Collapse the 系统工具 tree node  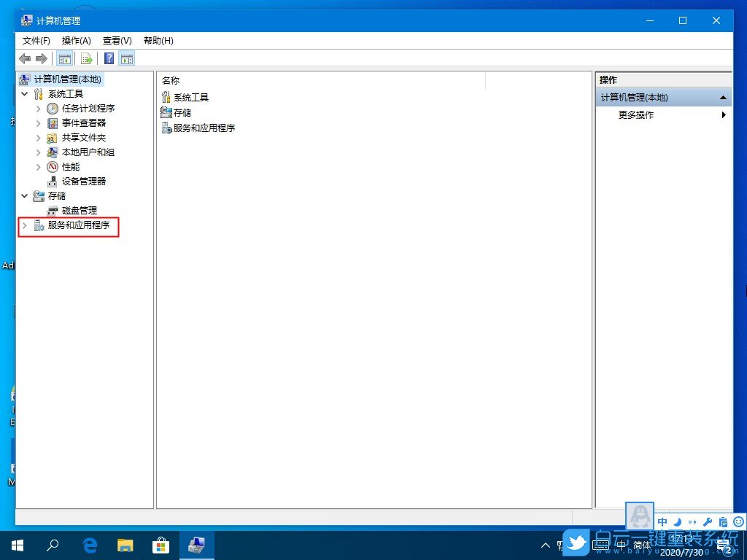[24, 93]
